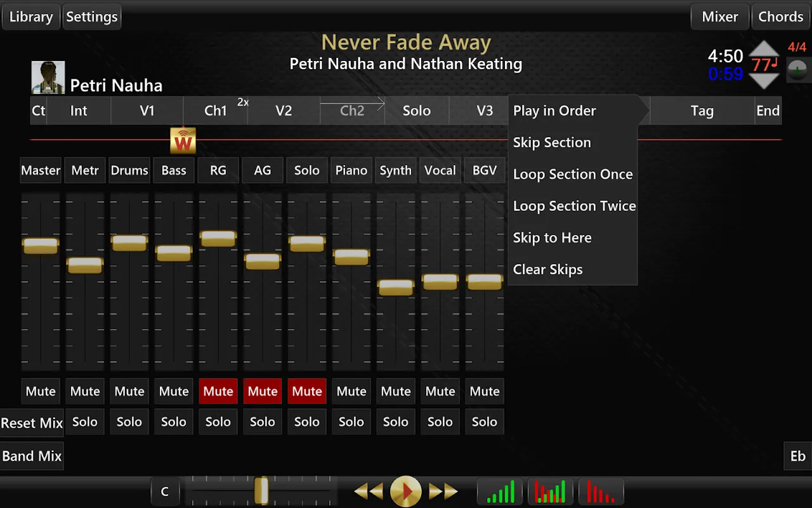Click the green ascending bars icon
This screenshot has height=508, width=812.
click(x=500, y=492)
